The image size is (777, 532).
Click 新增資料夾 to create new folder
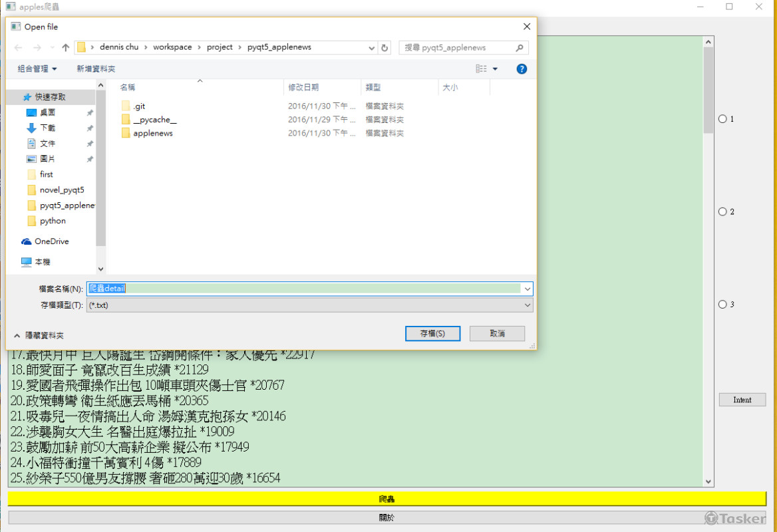click(96, 68)
